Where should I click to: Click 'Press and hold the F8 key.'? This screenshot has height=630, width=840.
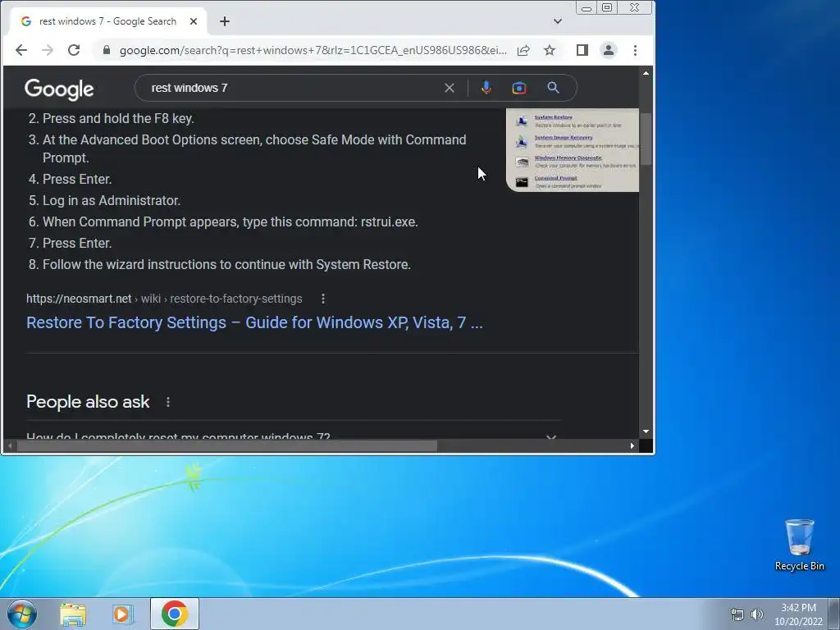click(118, 118)
